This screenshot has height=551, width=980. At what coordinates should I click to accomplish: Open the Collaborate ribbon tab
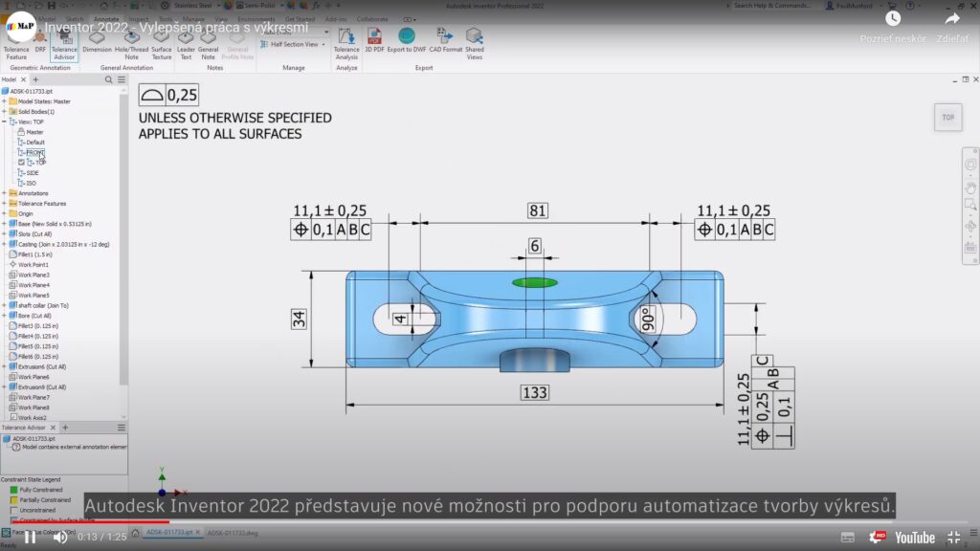pos(372,19)
